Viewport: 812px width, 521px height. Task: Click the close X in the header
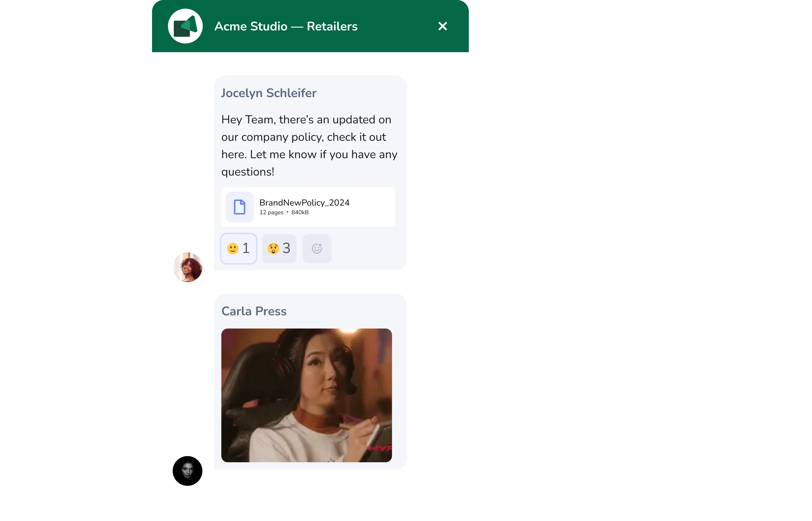pyautogui.click(x=442, y=26)
